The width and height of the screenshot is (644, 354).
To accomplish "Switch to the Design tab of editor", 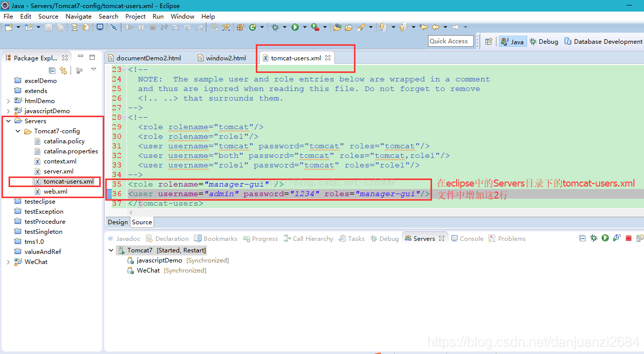I will tap(118, 222).
